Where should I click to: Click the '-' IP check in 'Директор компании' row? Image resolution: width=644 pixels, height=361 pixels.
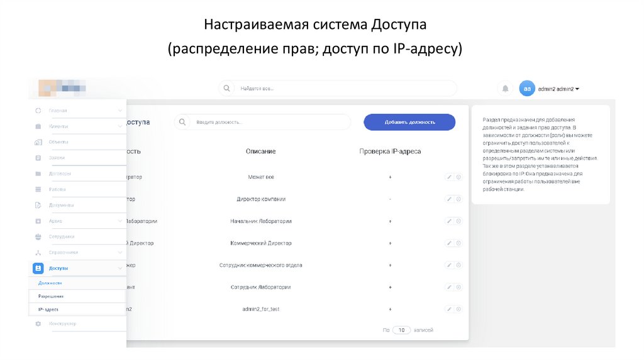coord(390,199)
